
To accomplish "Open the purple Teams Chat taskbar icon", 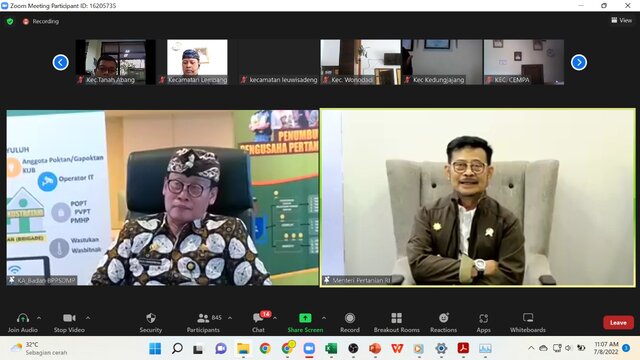I will coord(221,349).
